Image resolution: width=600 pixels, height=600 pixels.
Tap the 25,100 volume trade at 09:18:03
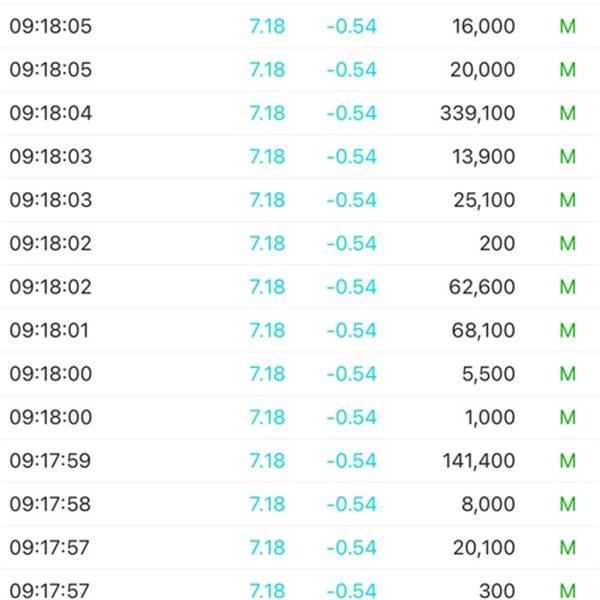pyautogui.click(x=300, y=200)
